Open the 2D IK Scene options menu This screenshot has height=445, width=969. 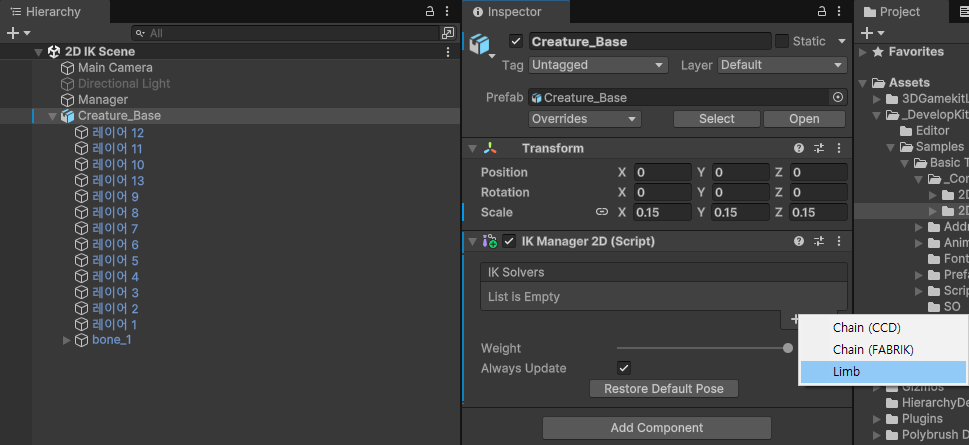(448, 52)
